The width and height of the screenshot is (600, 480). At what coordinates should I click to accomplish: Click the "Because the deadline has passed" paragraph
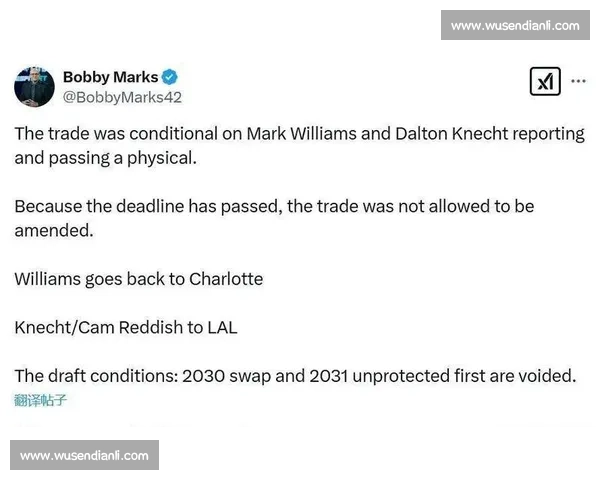pyautogui.click(x=274, y=218)
